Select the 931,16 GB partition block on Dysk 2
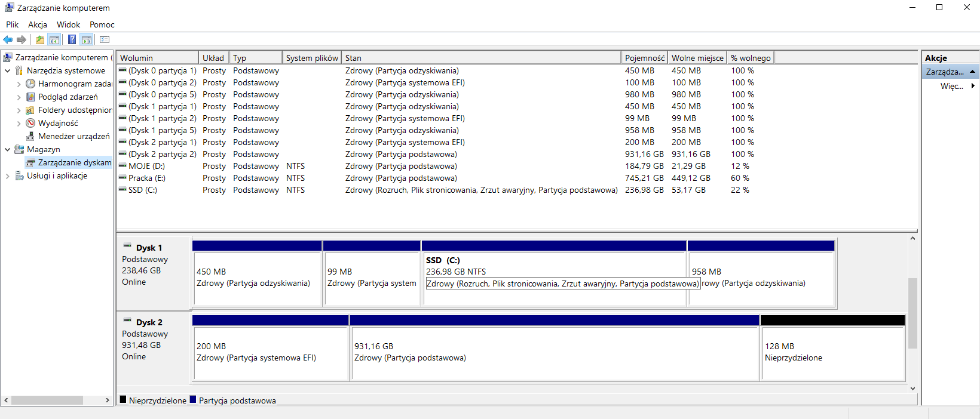 (x=555, y=349)
